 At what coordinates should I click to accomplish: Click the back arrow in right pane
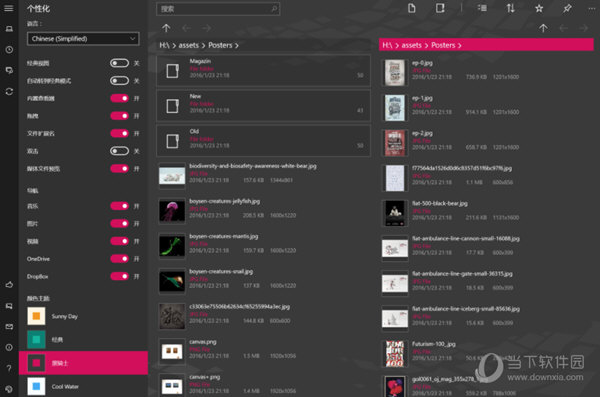[563, 28]
